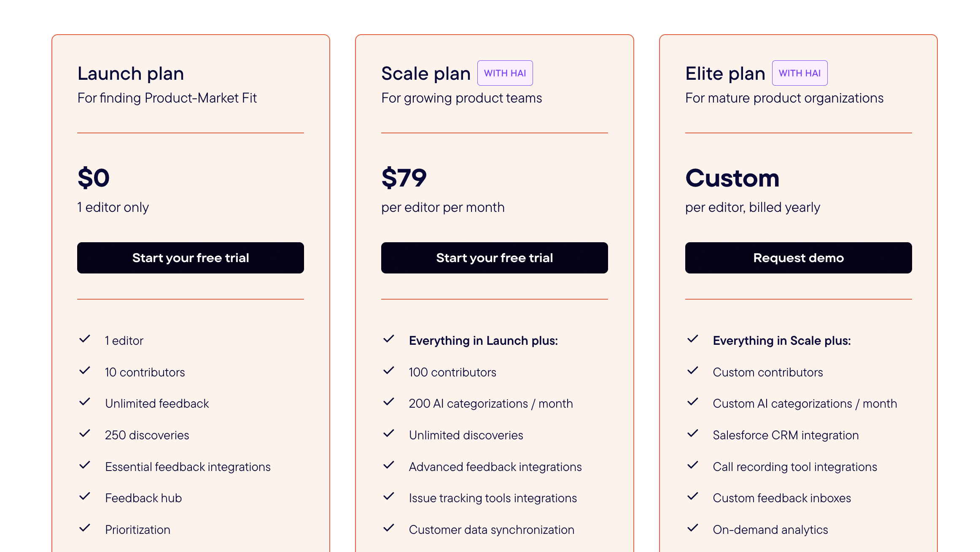Click the checkmark beside '1 editor'
980x552 pixels.
(86, 339)
